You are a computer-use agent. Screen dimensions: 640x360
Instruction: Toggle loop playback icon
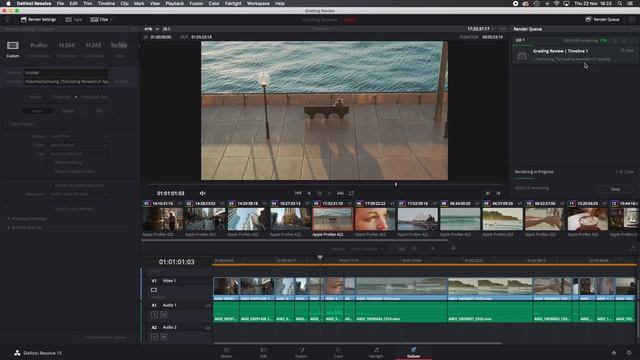point(351,193)
